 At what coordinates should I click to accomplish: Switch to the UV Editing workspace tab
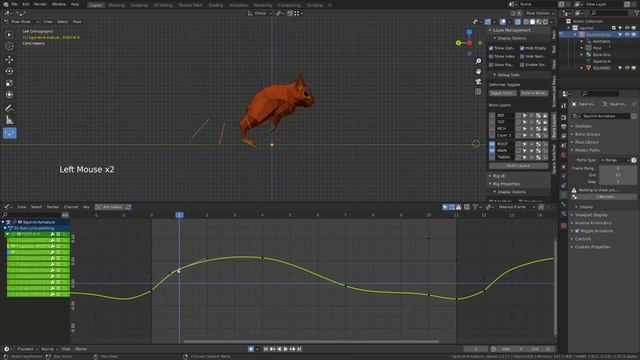[163, 5]
